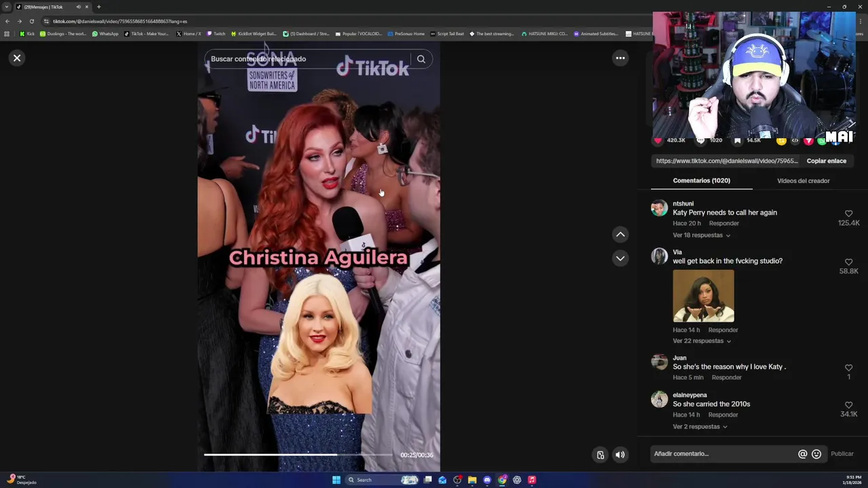868x488 pixels.
Task: Like the video with the heart icon
Action: 658,140
